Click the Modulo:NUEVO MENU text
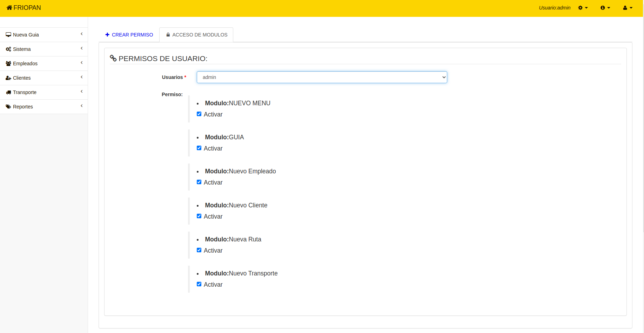The image size is (644, 333). click(237, 103)
